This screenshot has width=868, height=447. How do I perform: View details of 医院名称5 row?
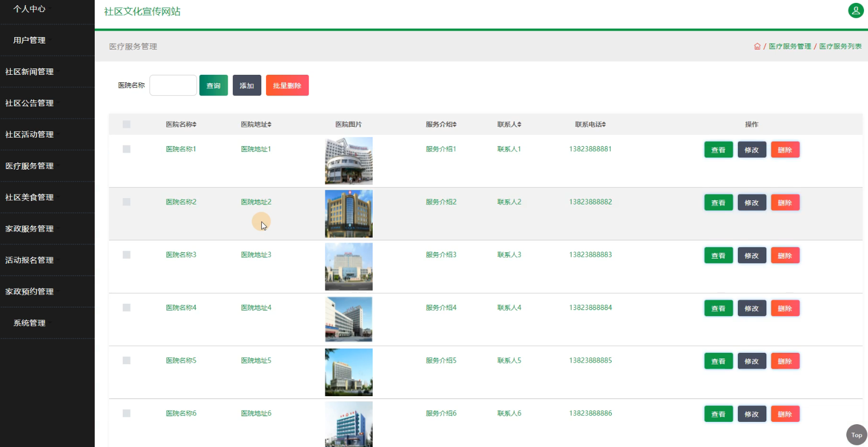pos(718,361)
